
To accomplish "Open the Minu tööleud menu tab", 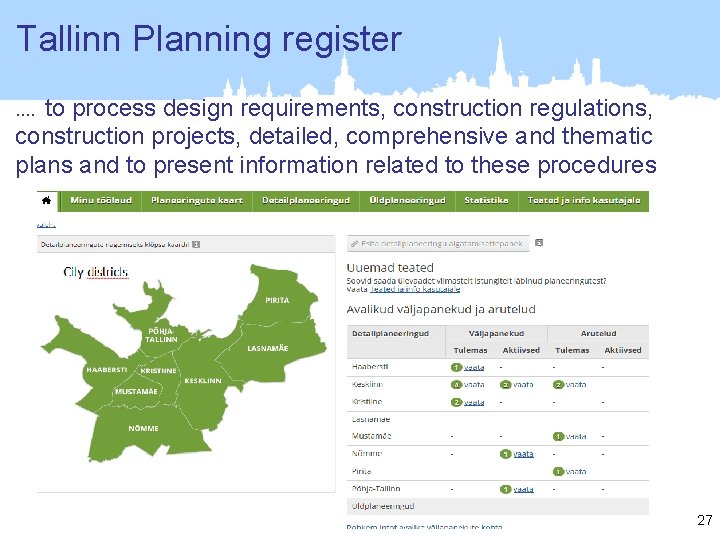I will [x=101, y=201].
